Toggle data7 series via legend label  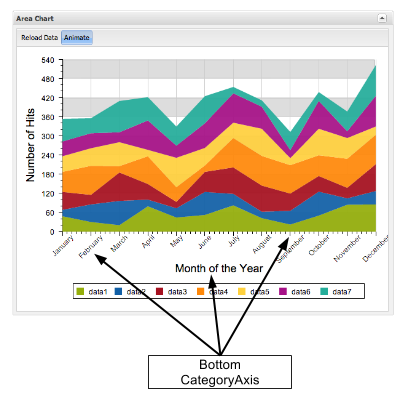coord(342,292)
